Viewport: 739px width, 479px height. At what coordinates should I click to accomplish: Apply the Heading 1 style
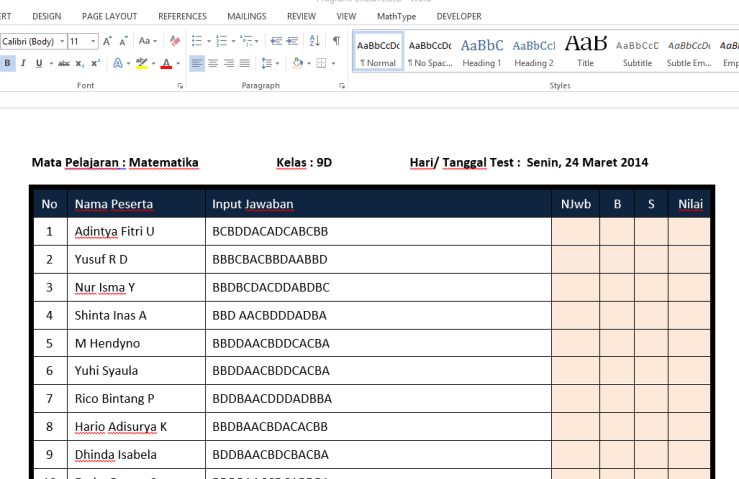(482, 52)
